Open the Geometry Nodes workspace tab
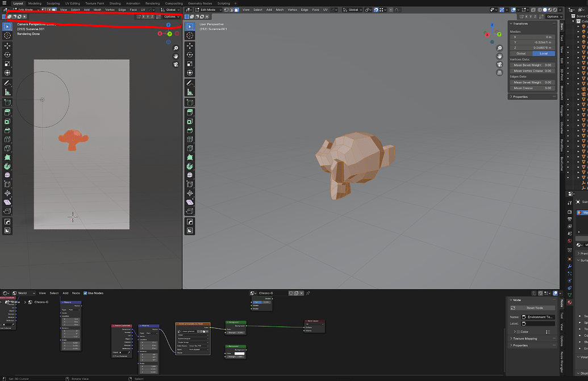This screenshot has width=588, height=381. (200, 3)
